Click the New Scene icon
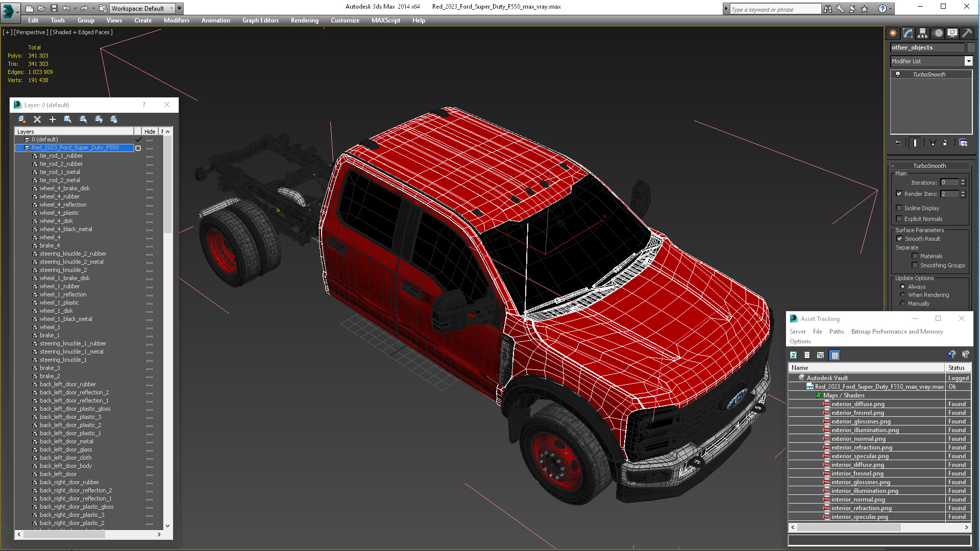980x551 pixels. (30, 9)
